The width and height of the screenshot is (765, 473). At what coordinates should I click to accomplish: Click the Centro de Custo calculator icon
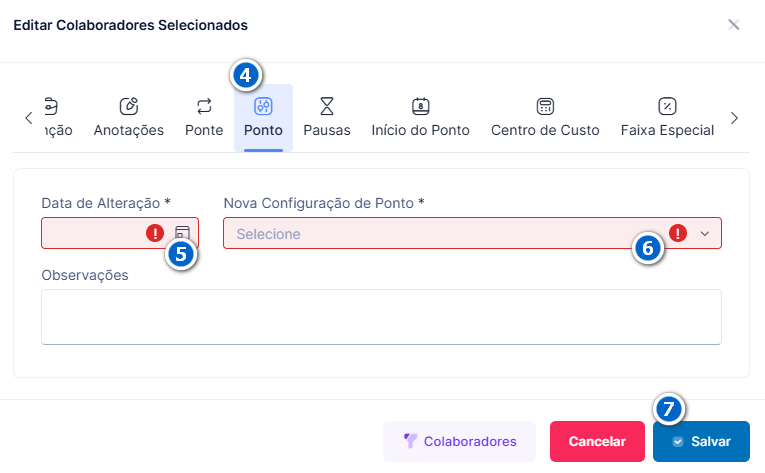[x=545, y=106]
